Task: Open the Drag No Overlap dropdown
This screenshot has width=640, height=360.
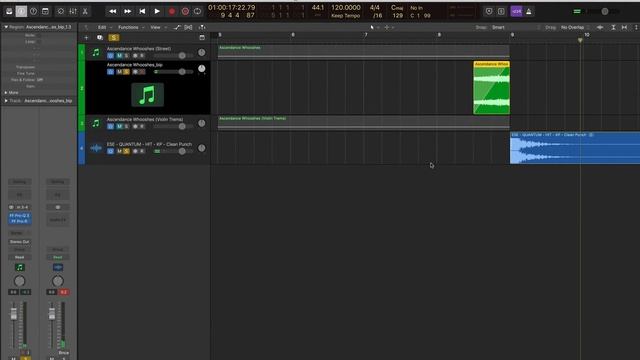Action: click(x=575, y=27)
